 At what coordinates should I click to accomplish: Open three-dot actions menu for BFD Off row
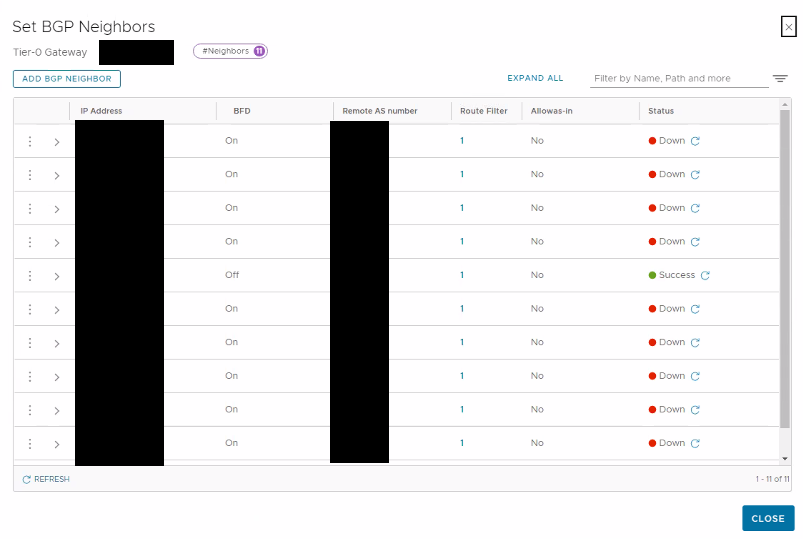[30, 276]
